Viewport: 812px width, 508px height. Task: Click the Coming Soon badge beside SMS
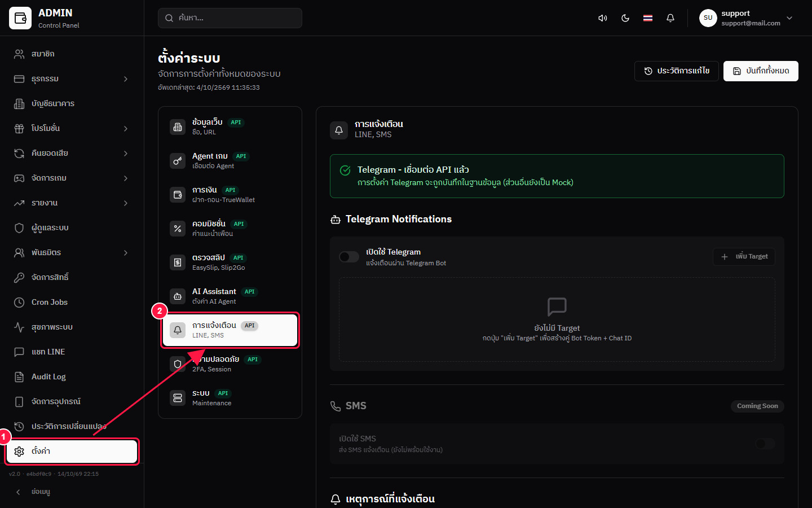coord(757,406)
